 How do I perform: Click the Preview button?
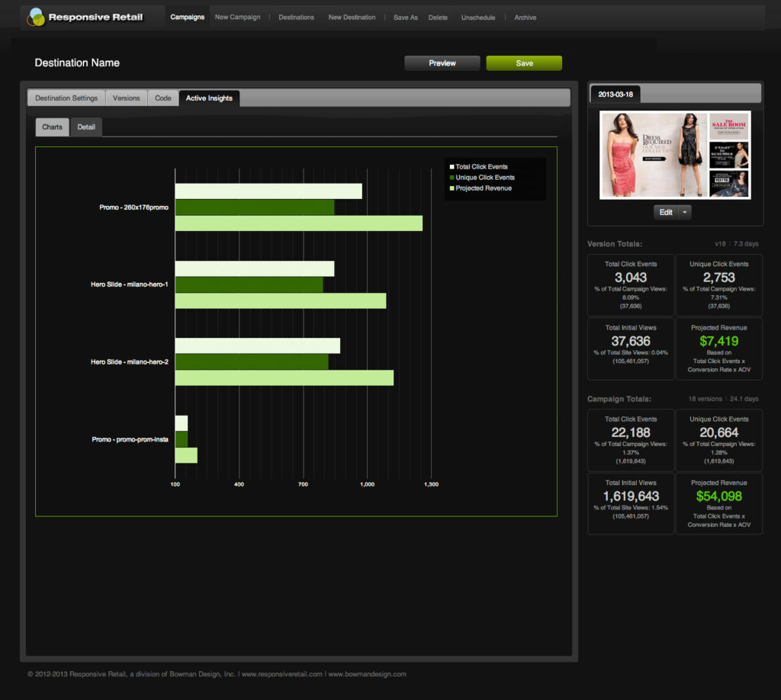click(x=442, y=63)
